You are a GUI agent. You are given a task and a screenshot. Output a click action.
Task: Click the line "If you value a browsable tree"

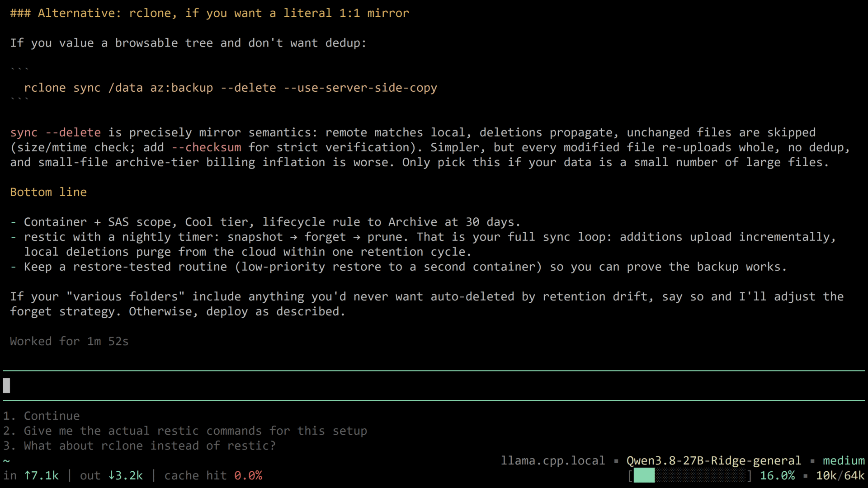pos(188,43)
